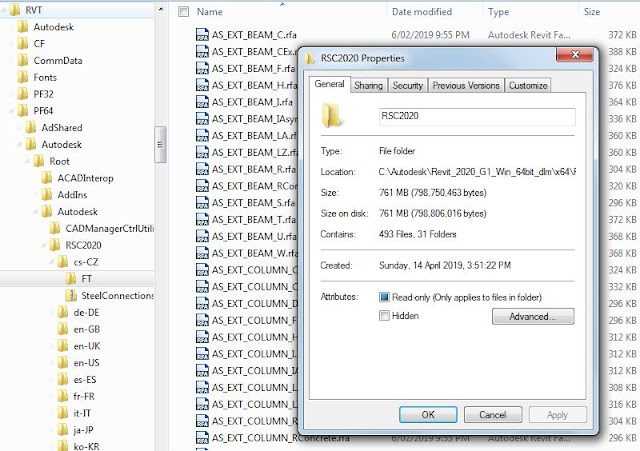Click the AS_EXT_BEAM_S.rfa file icon
The height and width of the screenshot is (451, 640).
pyautogui.click(x=202, y=202)
